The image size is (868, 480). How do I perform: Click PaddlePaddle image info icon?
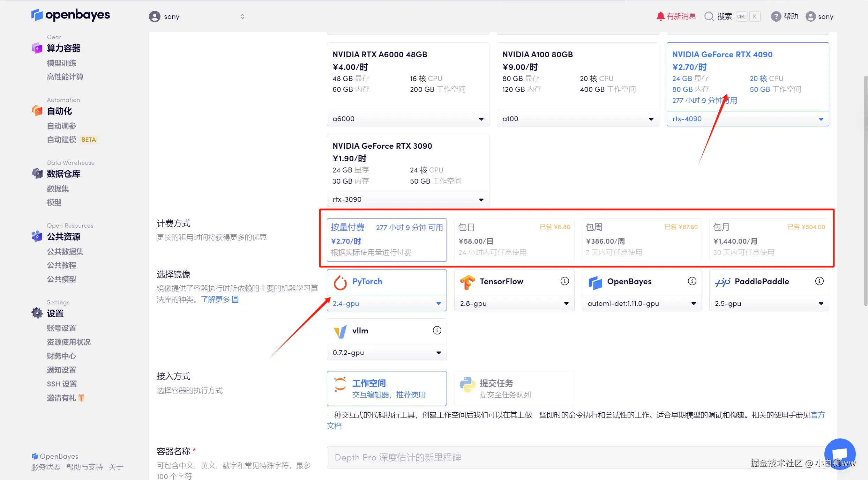point(819,281)
